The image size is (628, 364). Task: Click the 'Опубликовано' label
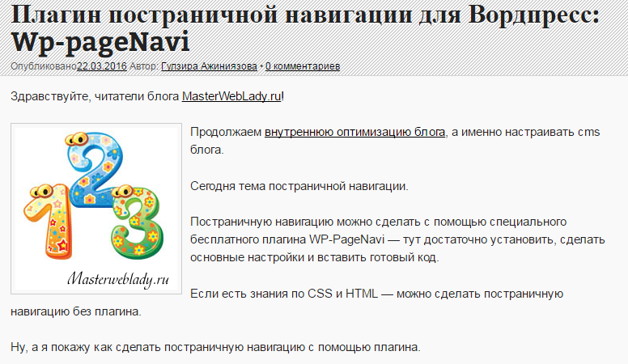[x=44, y=66]
